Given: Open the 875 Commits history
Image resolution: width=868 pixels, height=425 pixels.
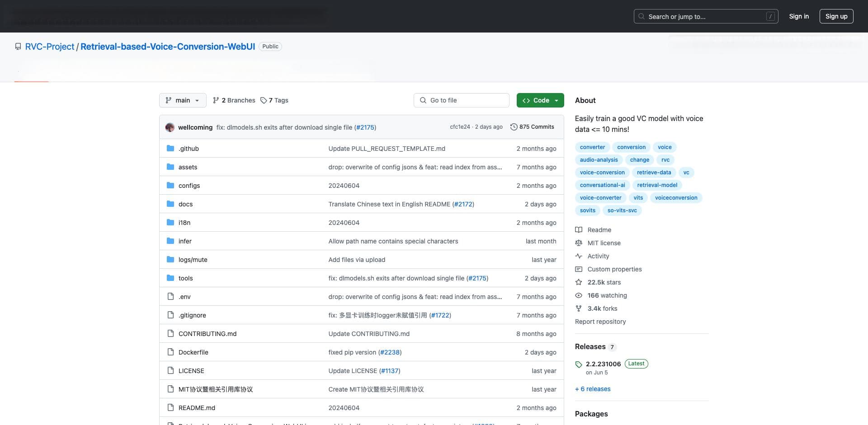Looking at the screenshot, I should click(532, 127).
